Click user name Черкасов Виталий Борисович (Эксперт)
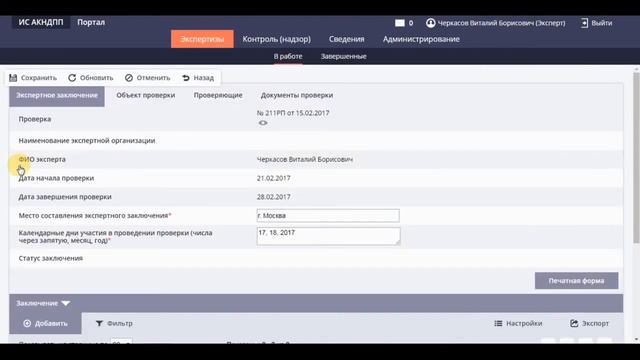Viewport: 640px width, 360px height. coord(501,23)
